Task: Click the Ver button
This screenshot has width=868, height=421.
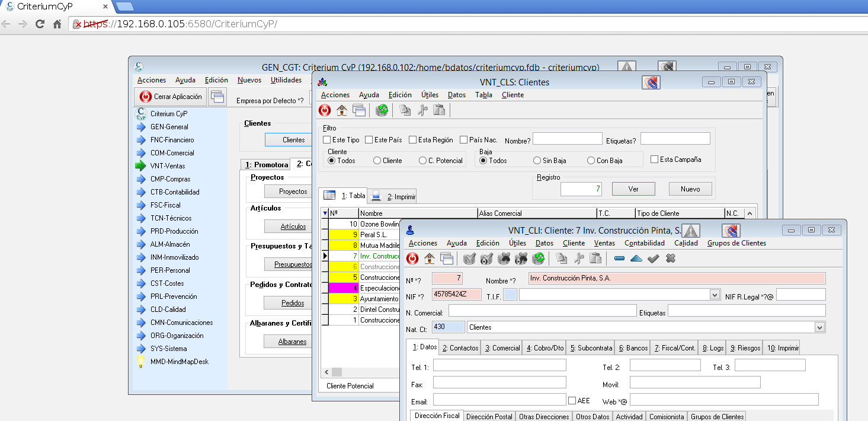Action: pos(633,189)
